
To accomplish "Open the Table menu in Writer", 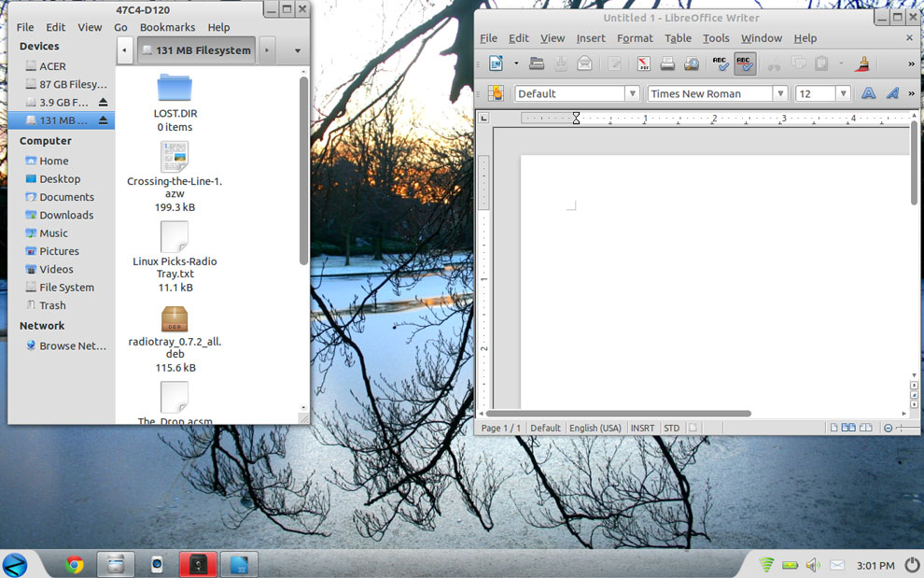I will (x=678, y=38).
